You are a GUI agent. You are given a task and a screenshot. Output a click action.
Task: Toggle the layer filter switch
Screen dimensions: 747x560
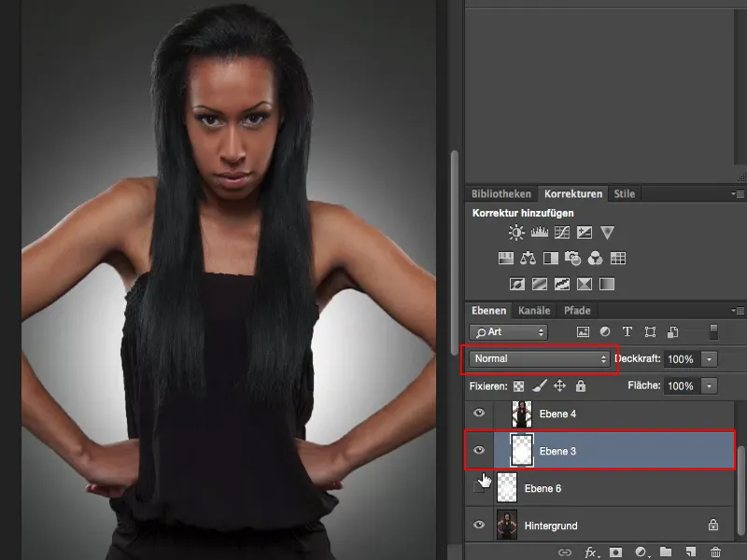click(713, 332)
